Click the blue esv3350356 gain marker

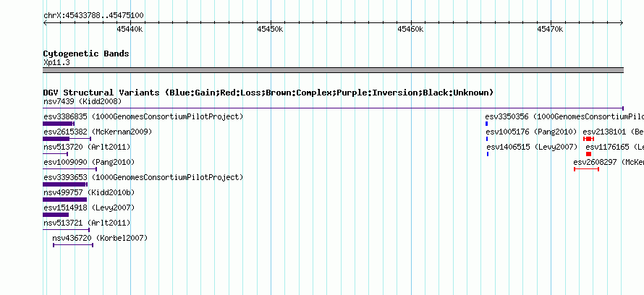pos(487,124)
